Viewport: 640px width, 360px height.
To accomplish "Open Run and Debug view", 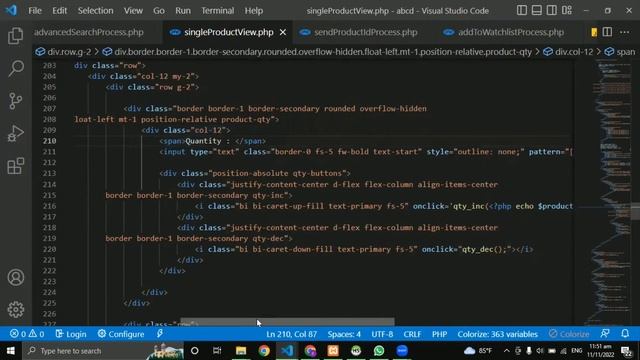I will (16, 133).
